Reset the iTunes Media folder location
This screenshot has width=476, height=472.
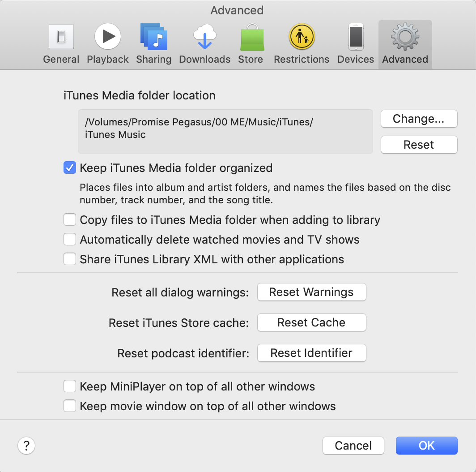coord(419,145)
